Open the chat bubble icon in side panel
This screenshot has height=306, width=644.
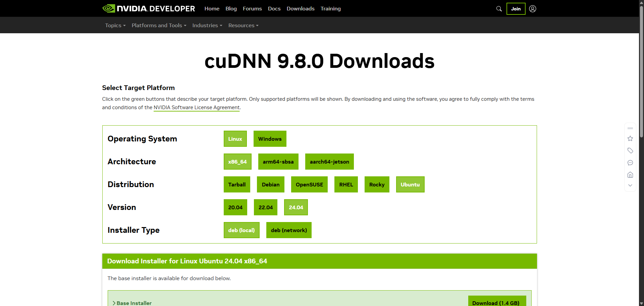coord(630,163)
